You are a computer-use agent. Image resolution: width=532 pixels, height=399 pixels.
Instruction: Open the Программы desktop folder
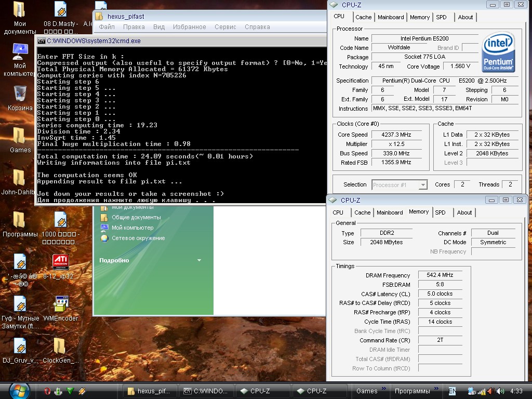coord(19,220)
